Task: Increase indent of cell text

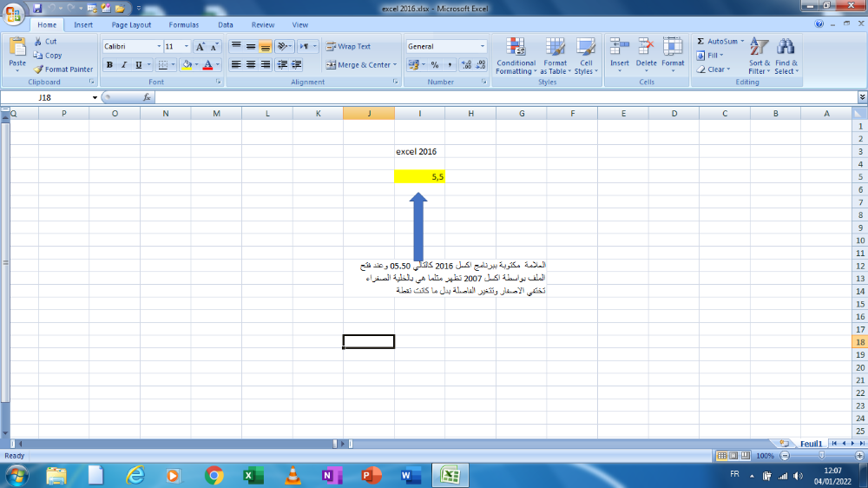Action: coord(297,65)
